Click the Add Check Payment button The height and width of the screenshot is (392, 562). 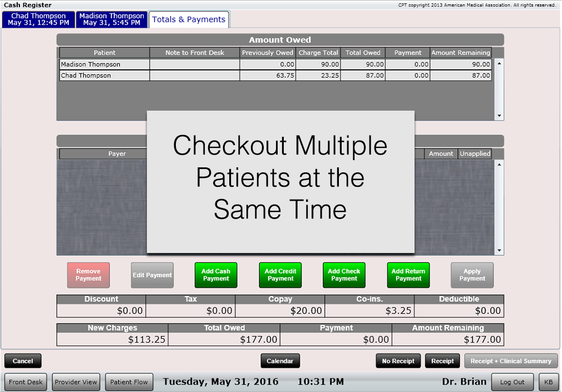(343, 275)
